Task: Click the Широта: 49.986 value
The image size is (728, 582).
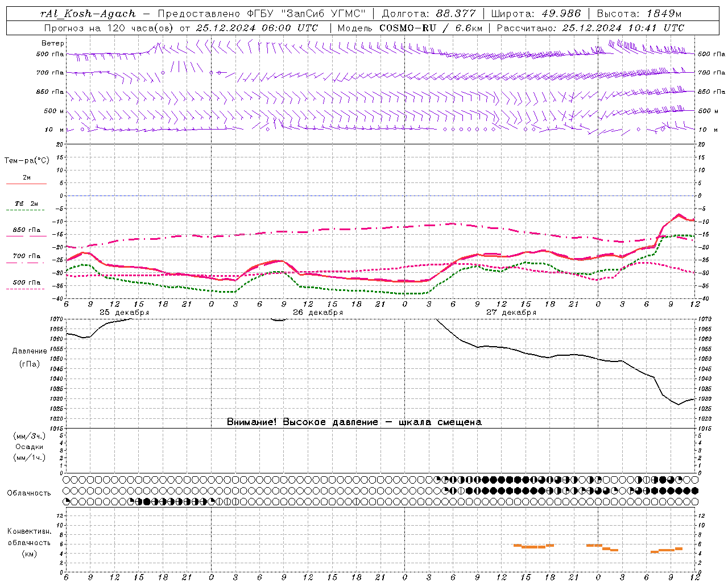Action: tap(536, 14)
